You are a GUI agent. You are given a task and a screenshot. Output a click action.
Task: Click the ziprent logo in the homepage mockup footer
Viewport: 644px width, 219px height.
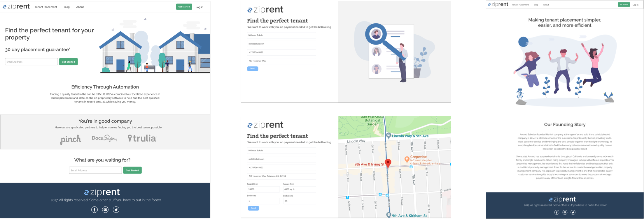102,192
